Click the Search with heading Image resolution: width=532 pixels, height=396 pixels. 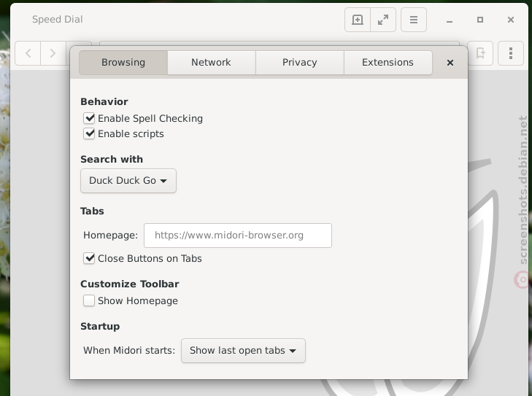(x=112, y=160)
